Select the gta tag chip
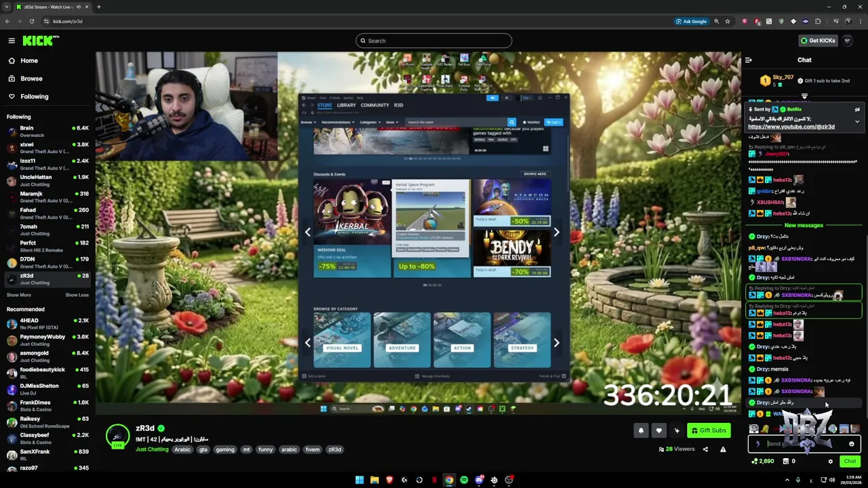The width and height of the screenshot is (868, 488). coord(203,449)
